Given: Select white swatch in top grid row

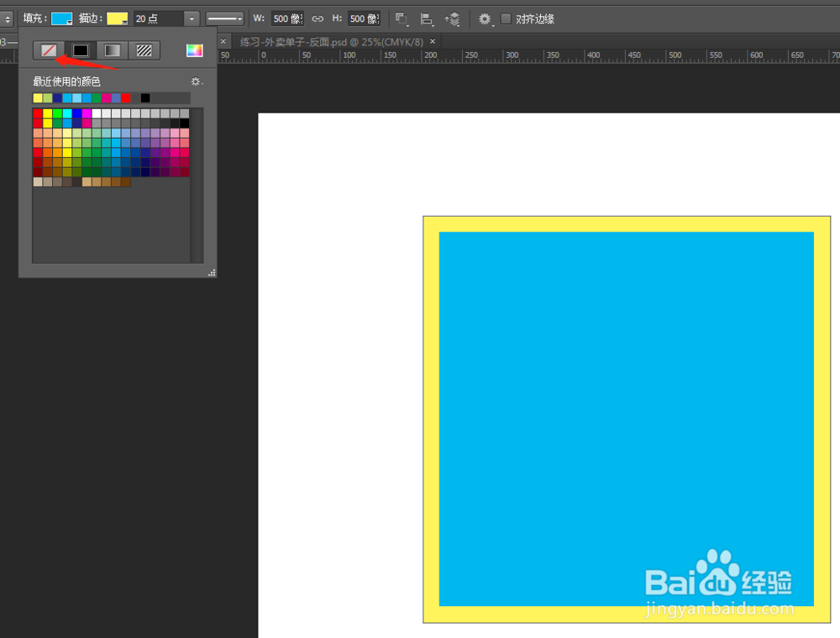Looking at the screenshot, I should pyautogui.click(x=97, y=113).
